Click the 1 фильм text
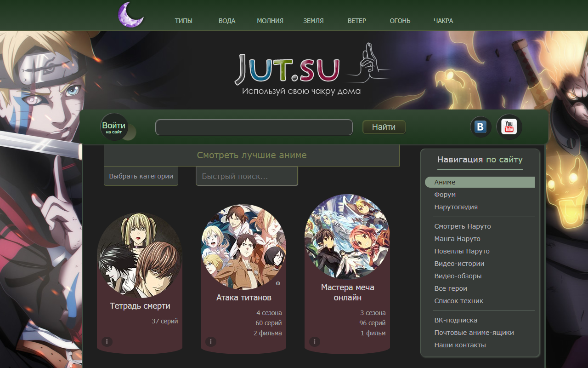The width and height of the screenshot is (588, 368). (373, 333)
